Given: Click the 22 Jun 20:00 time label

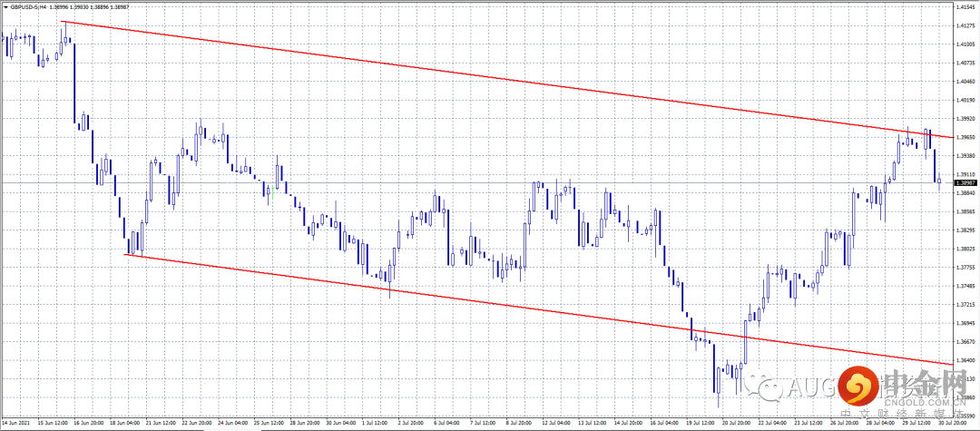Looking at the screenshot, I should click(x=199, y=422).
